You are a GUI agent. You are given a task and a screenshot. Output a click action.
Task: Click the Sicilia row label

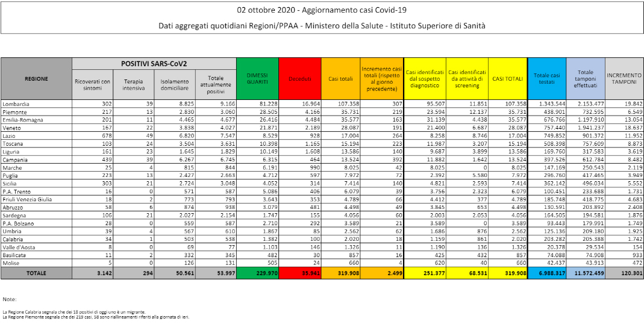pos(10,184)
